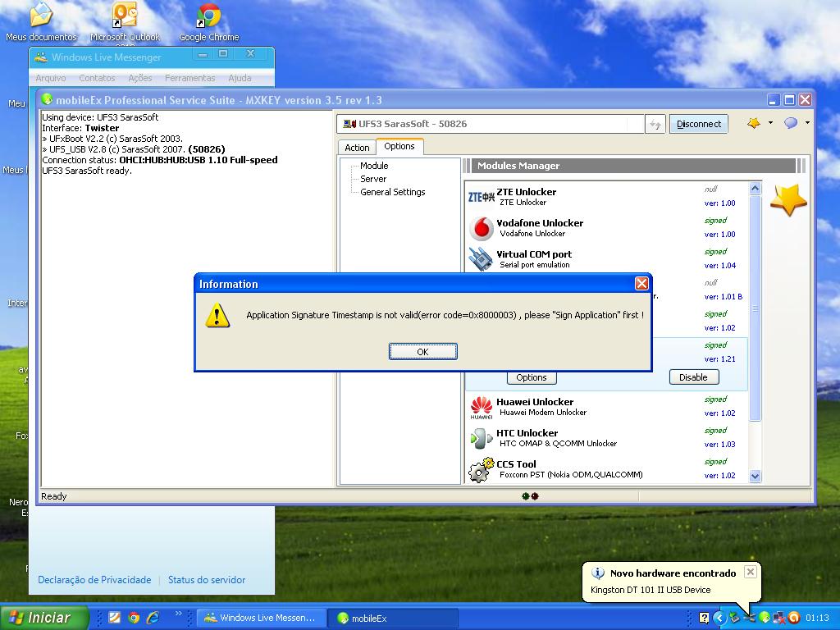840x630 pixels.
Task: Click the taskbar clock showing 01:13
Action: pyautogui.click(x=817, y=618)
